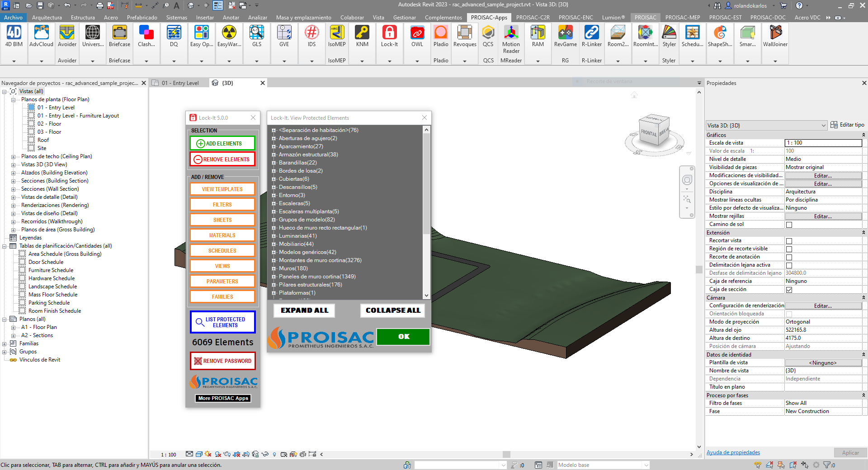
Task: Launch the 4D BIM tool
Action: [14, 36]
